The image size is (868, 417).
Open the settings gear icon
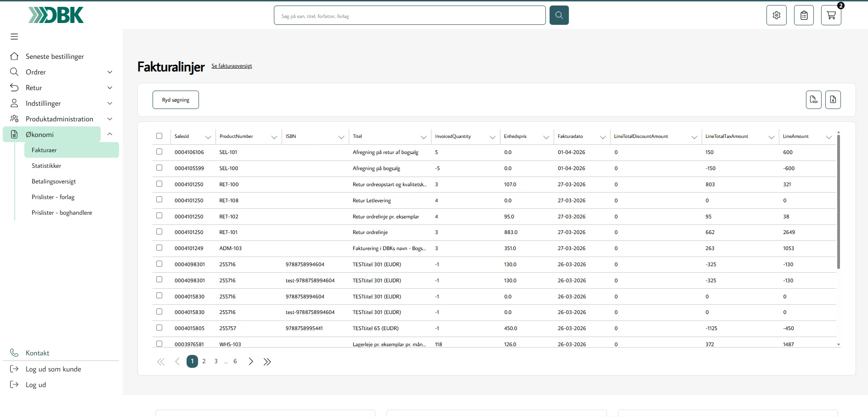pos(777,15)
